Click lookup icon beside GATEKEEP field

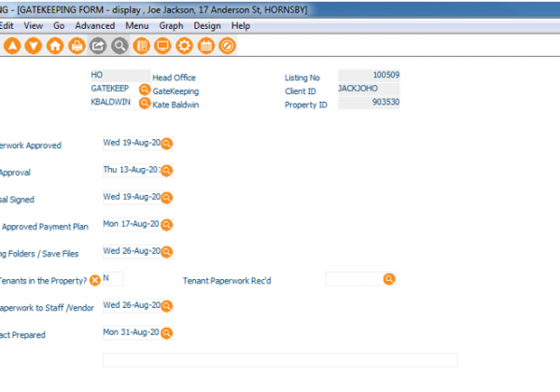145,90
